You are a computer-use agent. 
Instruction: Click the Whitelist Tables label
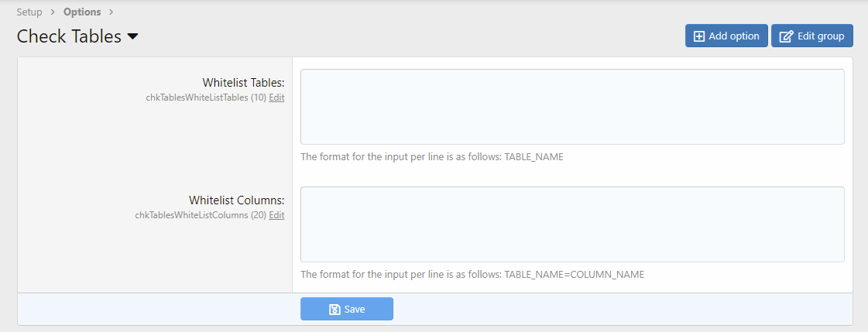click(244, 83)
